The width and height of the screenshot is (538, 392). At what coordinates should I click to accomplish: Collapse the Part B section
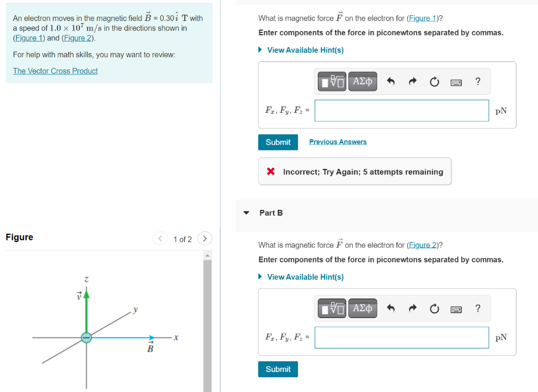click(246, 213)
